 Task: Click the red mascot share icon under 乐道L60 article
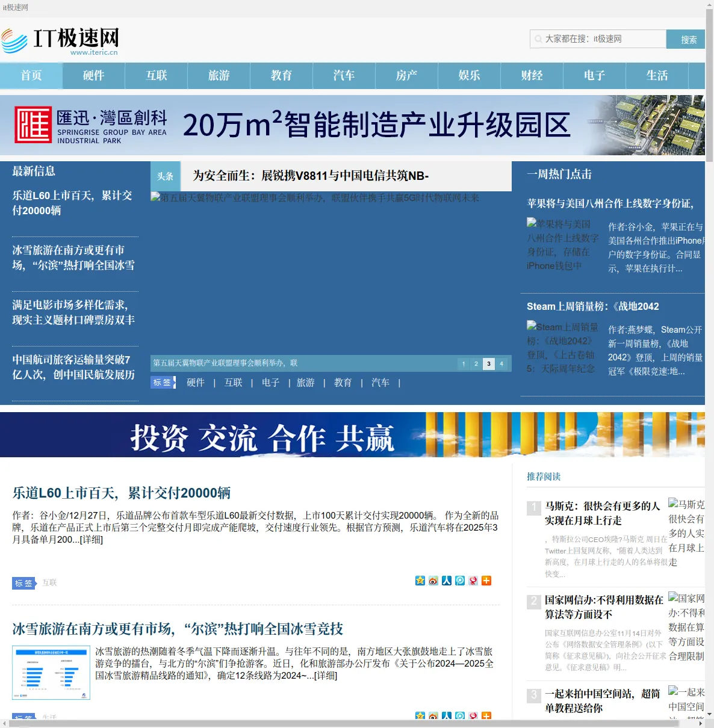click(x=473, y=581)
